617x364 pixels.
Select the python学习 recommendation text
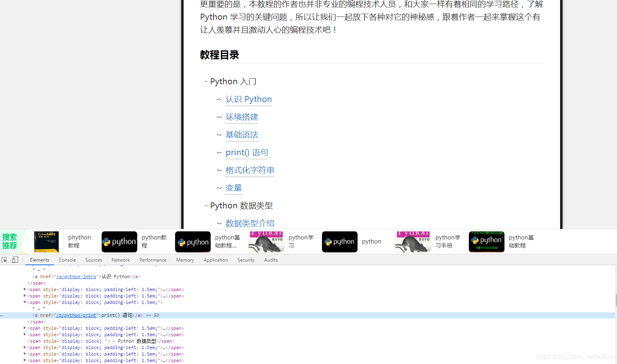click(x=301, y=241)
